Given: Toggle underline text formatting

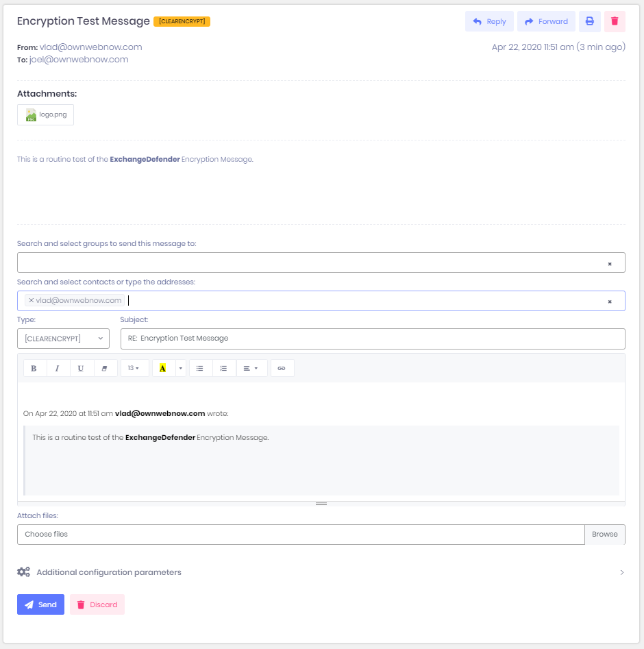Looking at the screenshot, I should [81, 368].
